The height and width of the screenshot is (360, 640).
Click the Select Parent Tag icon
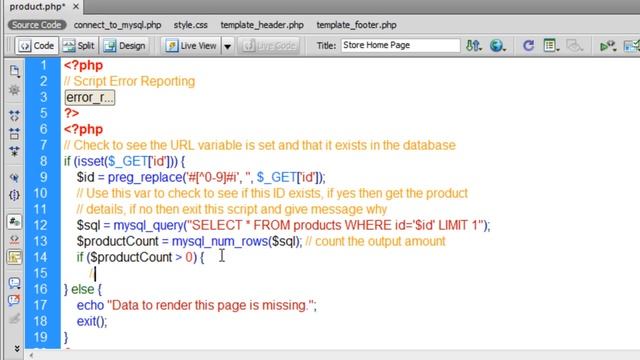(14, 177)
